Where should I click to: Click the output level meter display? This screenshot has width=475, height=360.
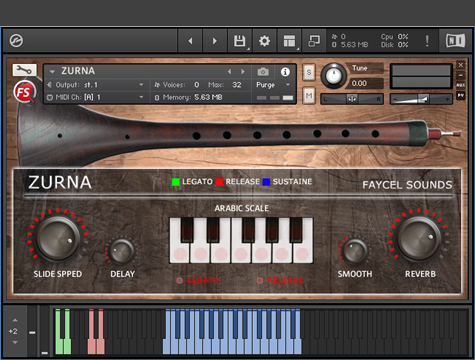click(x=421, y=76)
